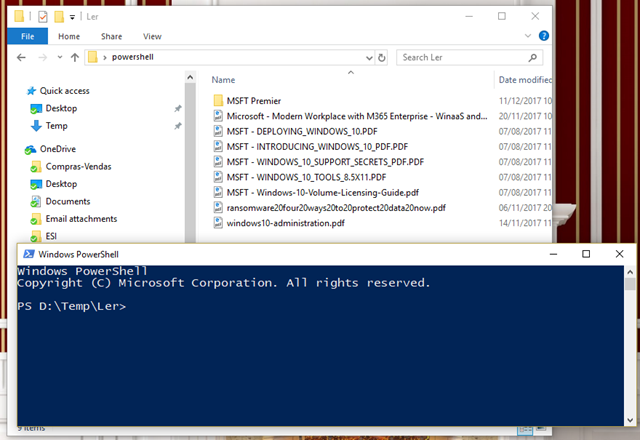Select the MSFT Premier folder
Screen dimensions: 640x440
(x=253, y=101)
